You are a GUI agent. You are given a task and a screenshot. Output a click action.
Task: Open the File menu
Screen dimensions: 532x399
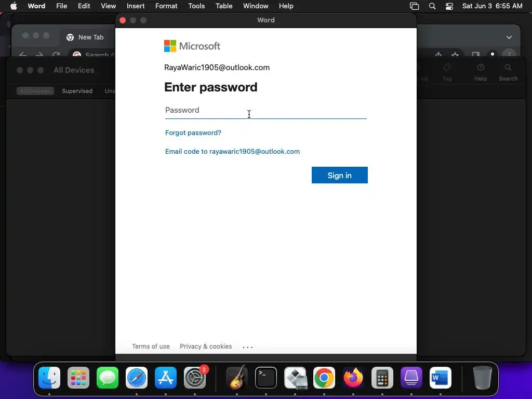(x=61, y=6)
